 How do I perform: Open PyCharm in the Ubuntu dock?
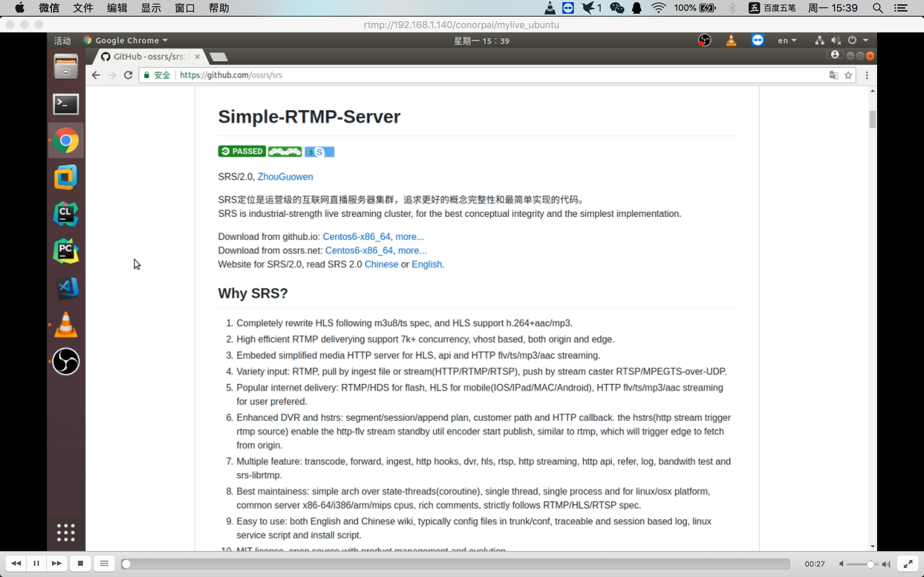pyautogui.click(x=66, y=251)
